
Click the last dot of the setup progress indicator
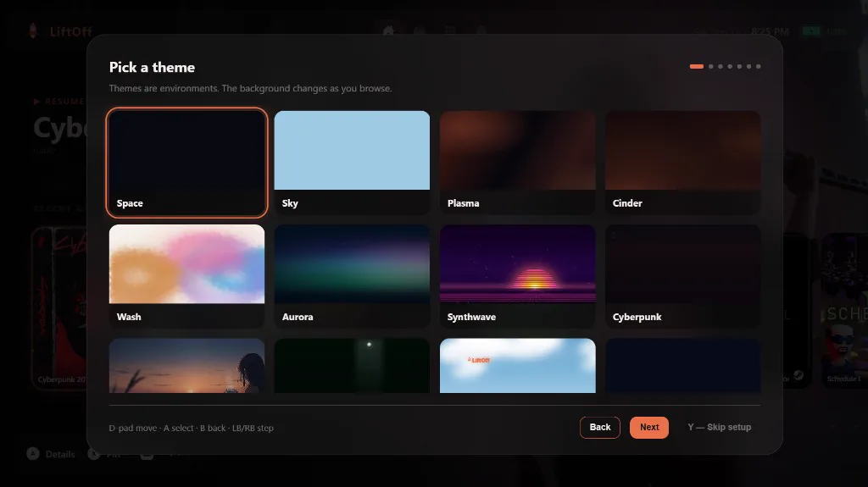click(759, 66)
